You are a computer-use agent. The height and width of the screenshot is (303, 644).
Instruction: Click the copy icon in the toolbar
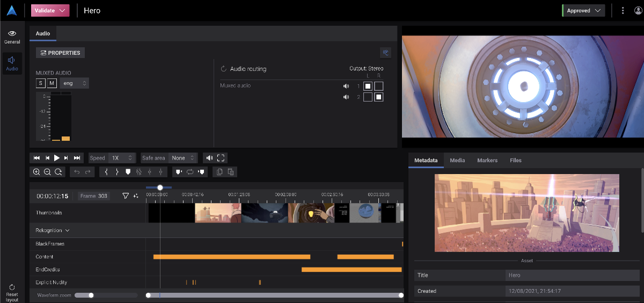pos(219,172)
